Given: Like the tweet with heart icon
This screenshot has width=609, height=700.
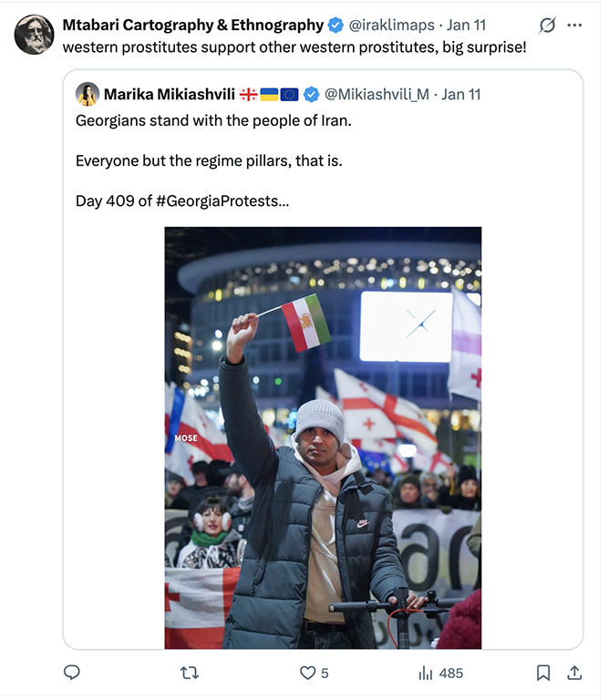Looking at the screenshot, I should [x=308, y=673].
